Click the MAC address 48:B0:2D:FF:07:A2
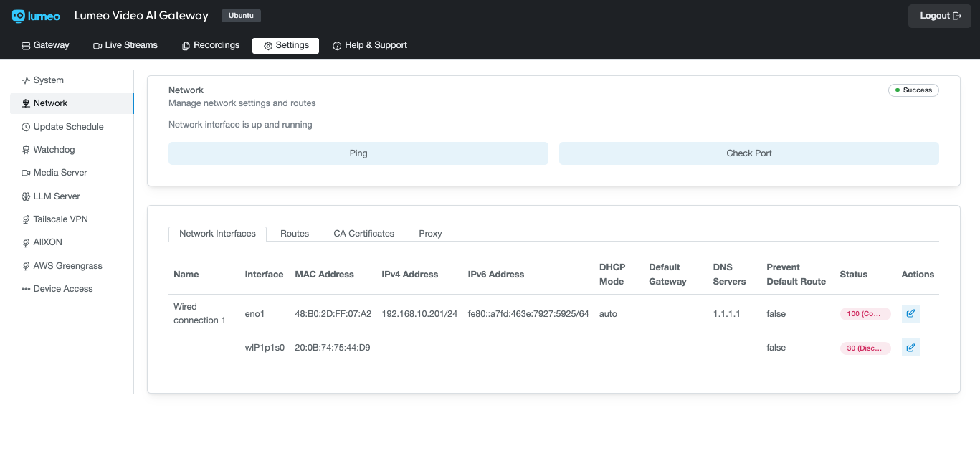This screenshot has width=980, height=466. tap(333, 314)
